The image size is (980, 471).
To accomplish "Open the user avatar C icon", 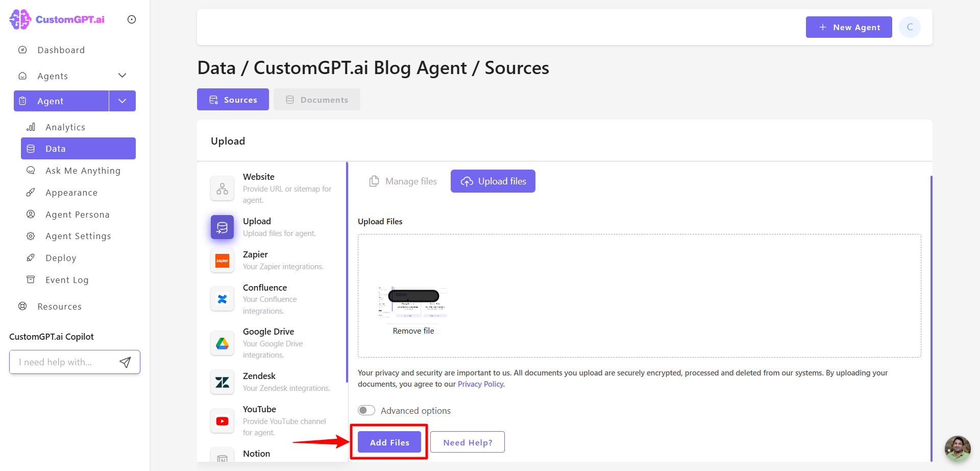I will tap(910, 27).
